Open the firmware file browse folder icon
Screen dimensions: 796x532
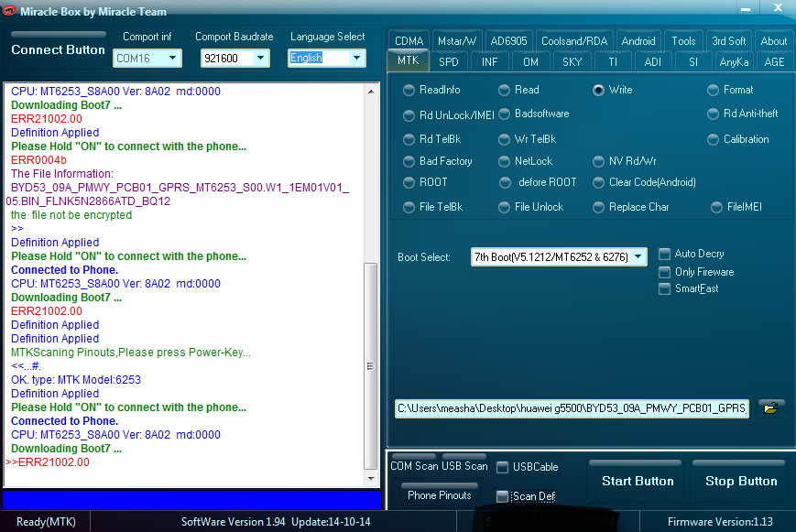770,407
